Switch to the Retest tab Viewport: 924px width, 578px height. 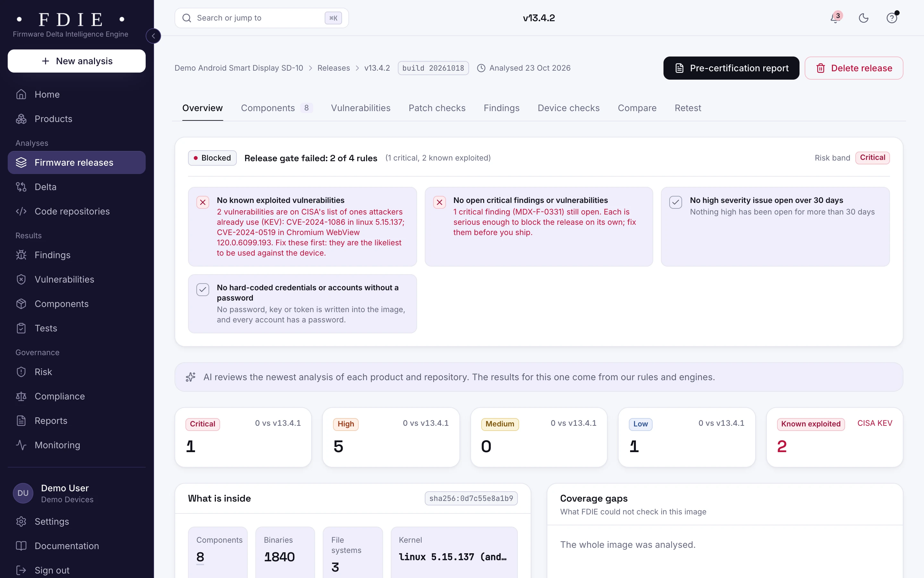pyautogui.click(x=688, y=108)
